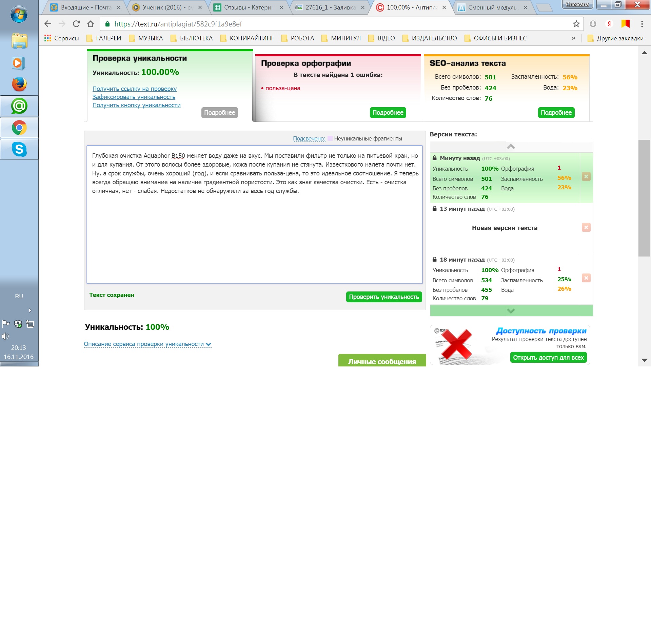651x644 pixels.
Task: Switch to the 'Отзывы - Катерин' tab
Action: pyautogui.click(x=249, y=7)
